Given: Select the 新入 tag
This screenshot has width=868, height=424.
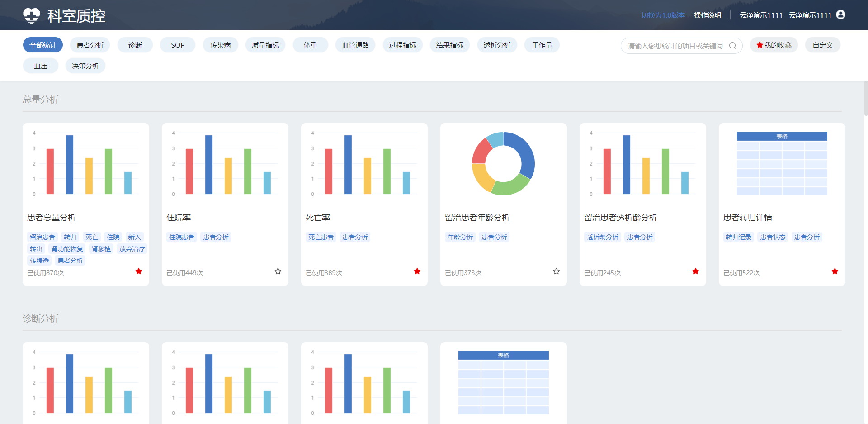Looking at the screenshot, I should click(x=134, y=237).
